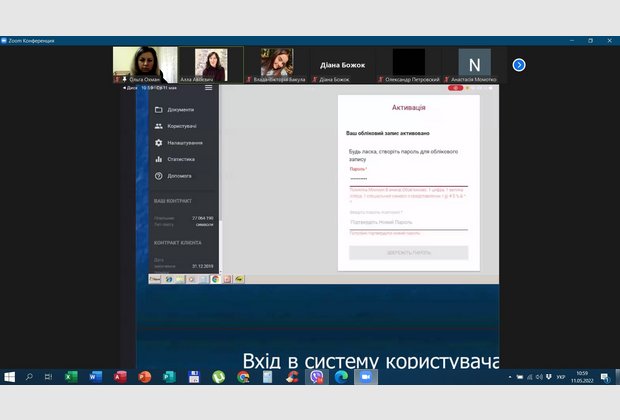
Task: Open Документи in the shared sidebar
Action: pos(174,110)
